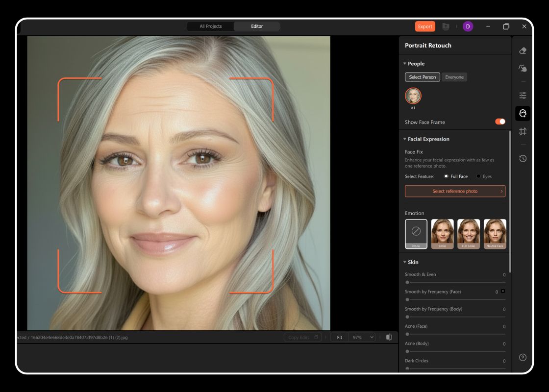Screen dimensions: 549x392
Task: Toggle before/after compare view icon
Action: (x=389, y=337)
